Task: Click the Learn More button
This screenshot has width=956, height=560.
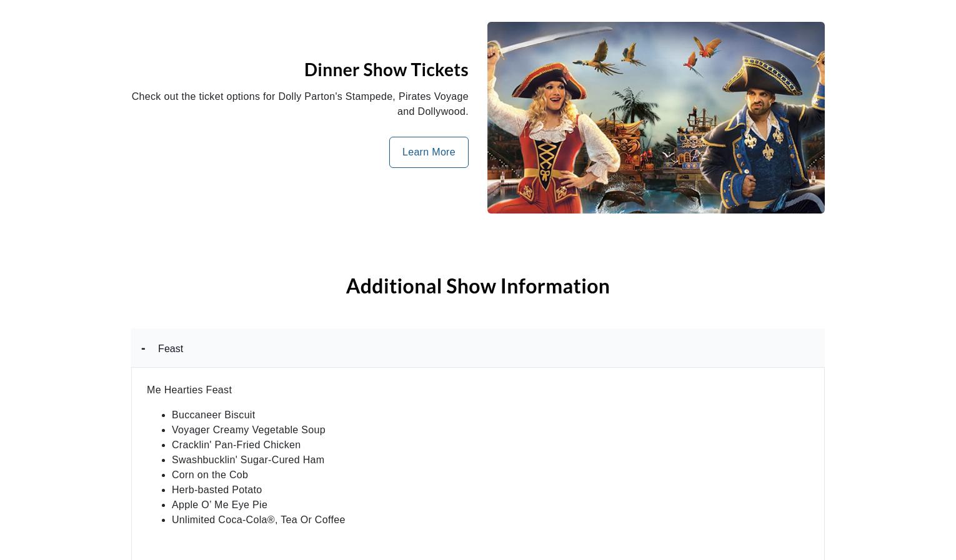Action: point(428,152)
